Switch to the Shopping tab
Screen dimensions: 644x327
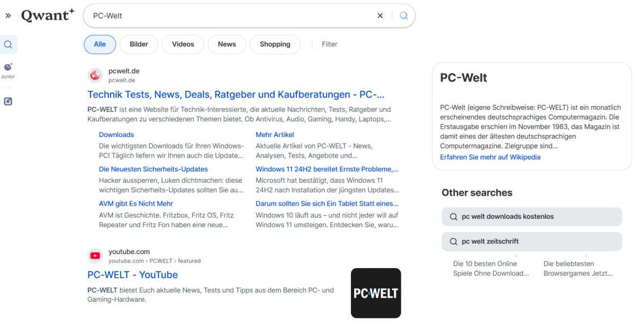[x=275, y=44]
